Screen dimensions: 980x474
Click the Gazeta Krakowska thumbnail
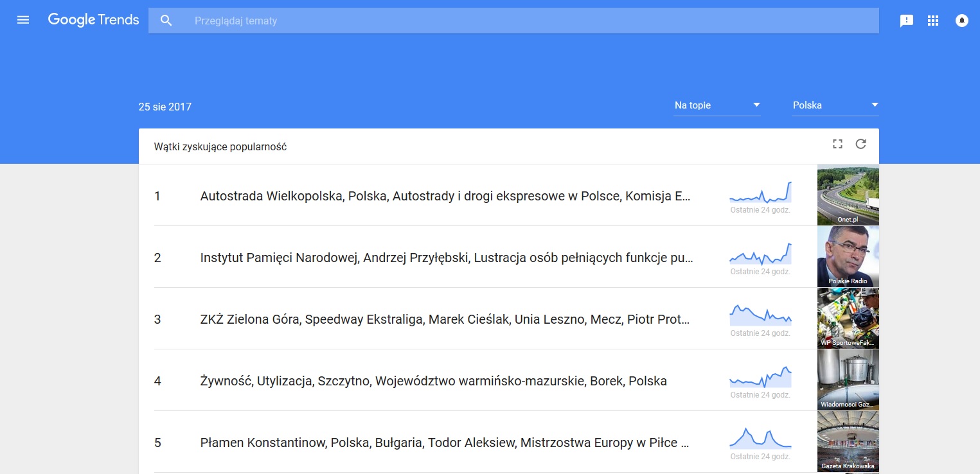point(848,442)
